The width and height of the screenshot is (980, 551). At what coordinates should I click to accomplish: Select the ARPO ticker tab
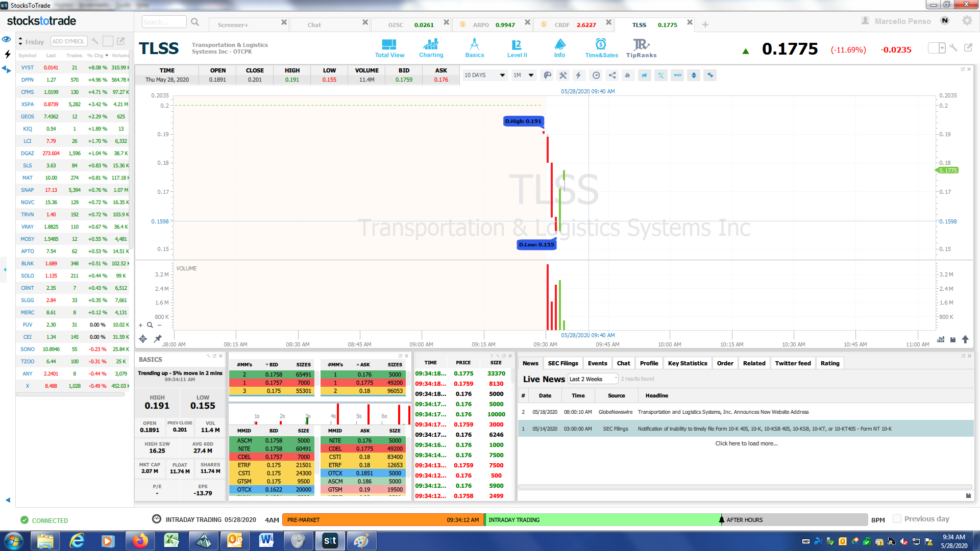[480, 24]
